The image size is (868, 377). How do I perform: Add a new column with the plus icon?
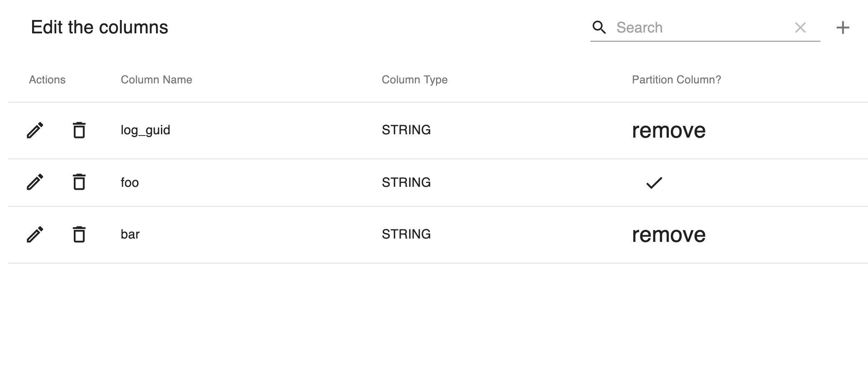(843, 28)
